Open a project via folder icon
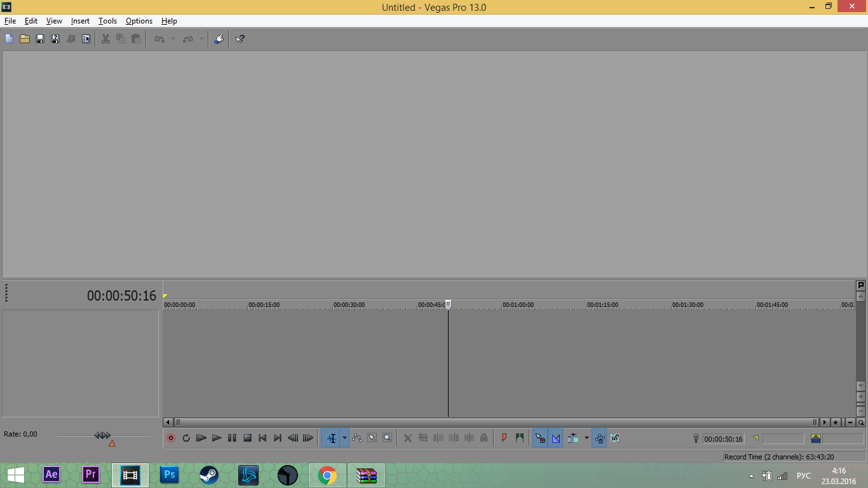 pyautogui.click(x=24, y=39)
